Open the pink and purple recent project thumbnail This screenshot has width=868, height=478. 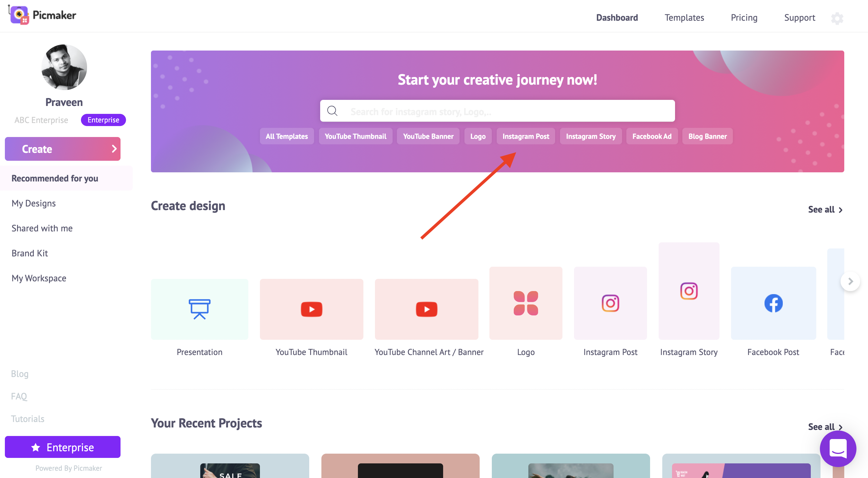point(741,466)
